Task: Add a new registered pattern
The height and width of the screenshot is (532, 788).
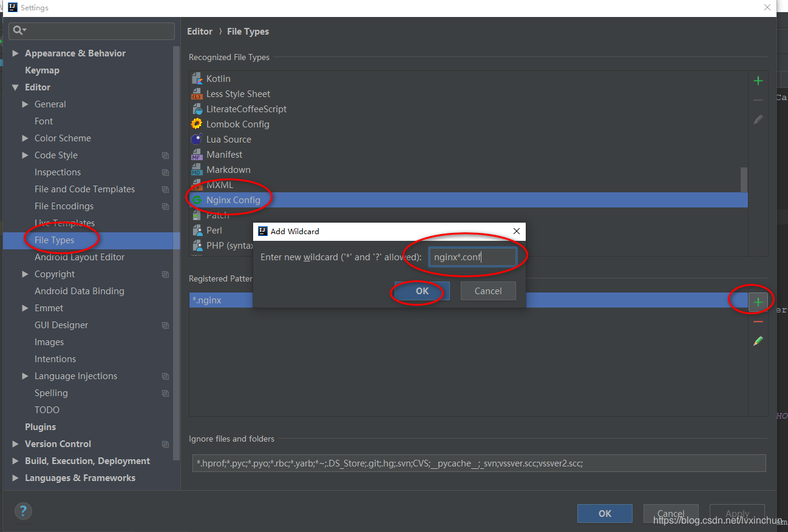Action: [x=758, y=301]
